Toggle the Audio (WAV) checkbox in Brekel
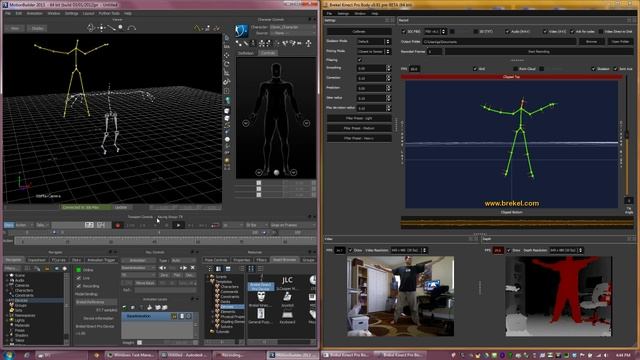Image resolution: width=640 pixels, height=360 pixels. pyautogui.click(x=507, y=31)
